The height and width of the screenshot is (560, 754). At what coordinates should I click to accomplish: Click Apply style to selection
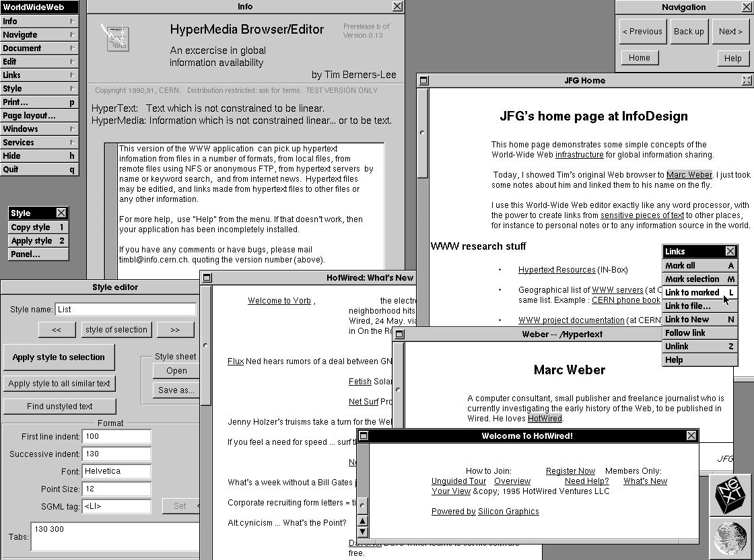click(59, 357)
